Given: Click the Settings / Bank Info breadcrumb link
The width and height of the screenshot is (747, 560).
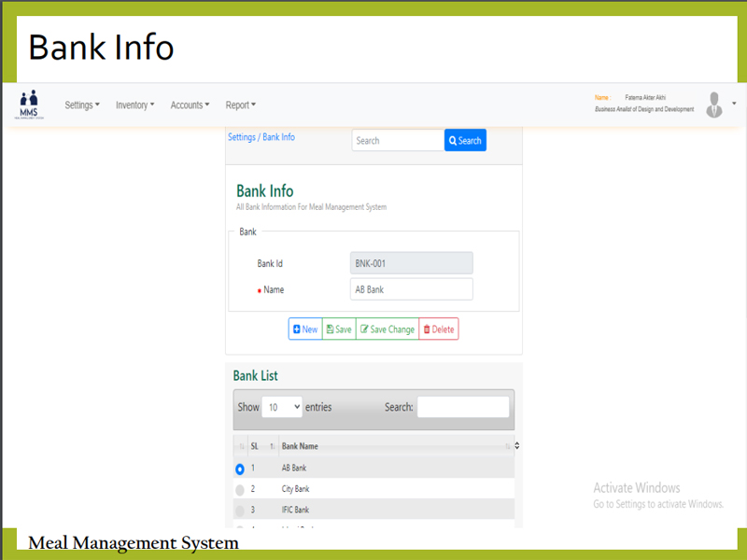Looking at the screenshot, I should coord(261,137).
